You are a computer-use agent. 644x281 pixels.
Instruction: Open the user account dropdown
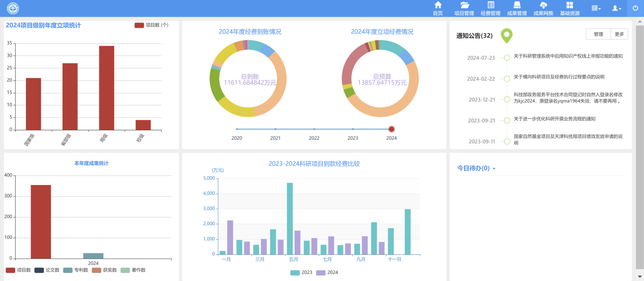tap(617, 9)
